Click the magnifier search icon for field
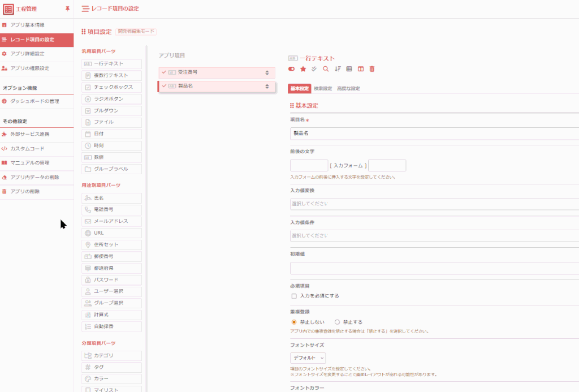Viewport: 579px width, 392px height. click(326, 69)
